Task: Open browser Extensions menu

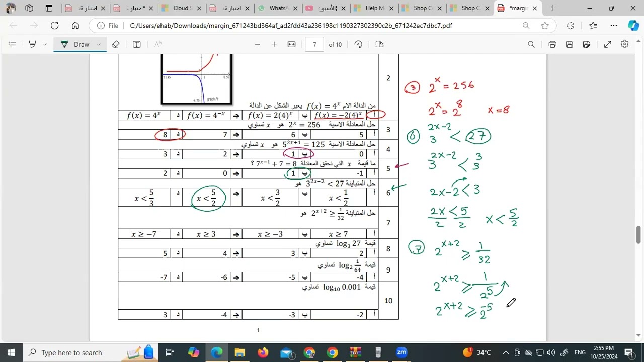Action: (570, 26)
